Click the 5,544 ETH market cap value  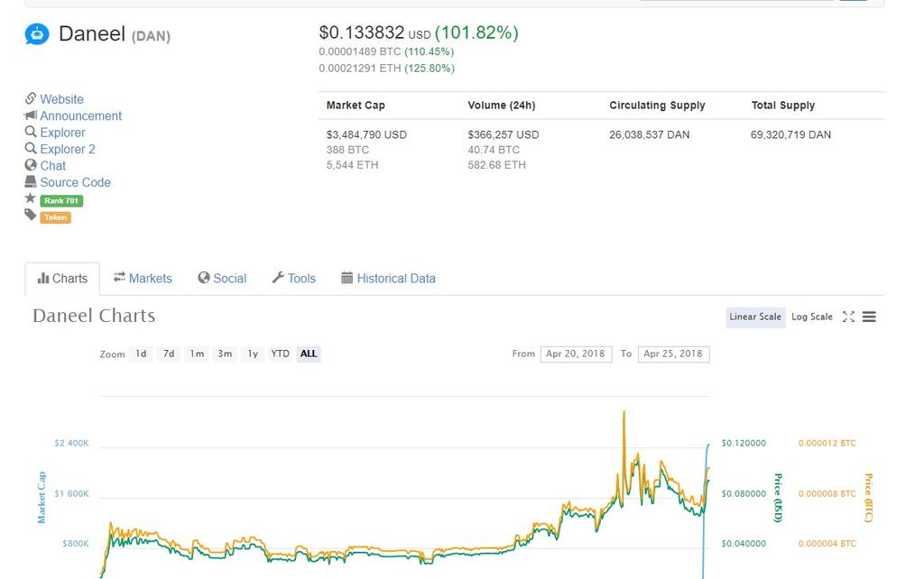[353, 166]
